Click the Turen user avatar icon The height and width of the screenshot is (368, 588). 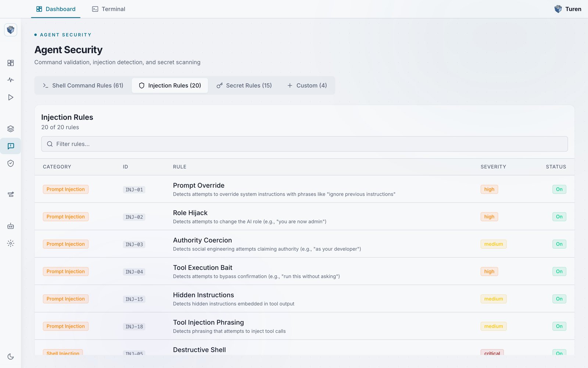click(558, 9)
